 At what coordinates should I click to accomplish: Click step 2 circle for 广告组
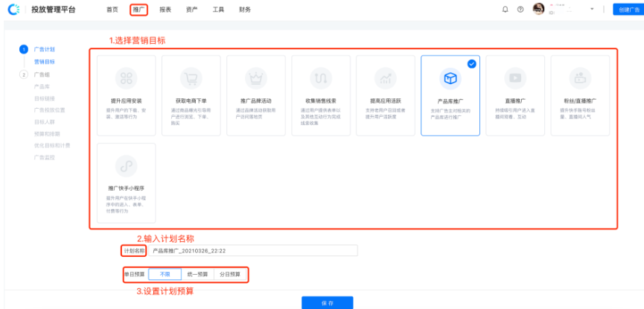coord(23,74)
